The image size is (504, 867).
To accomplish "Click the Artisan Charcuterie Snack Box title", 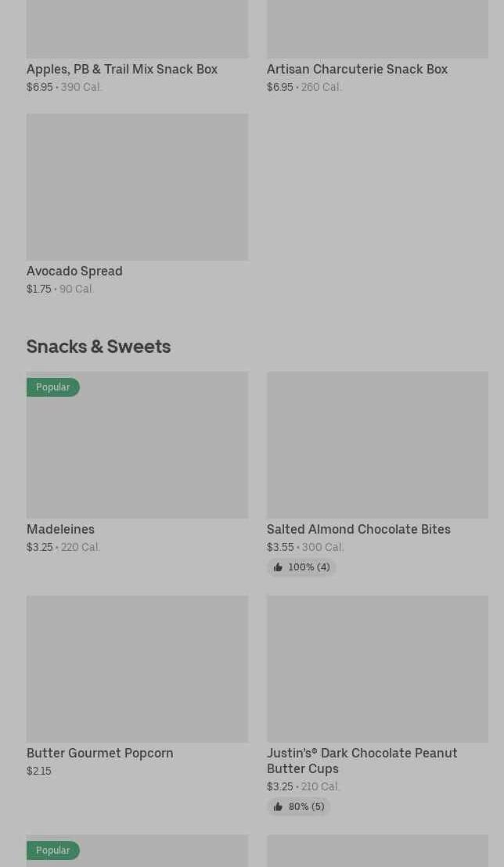I will (357, 69).
